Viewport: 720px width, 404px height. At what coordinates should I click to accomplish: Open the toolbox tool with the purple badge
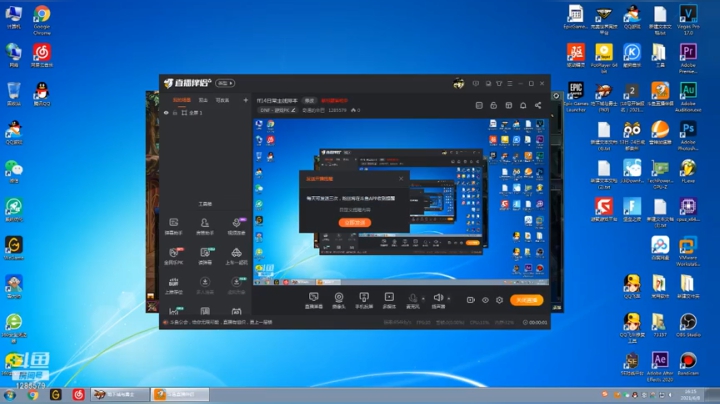[x=236, y=226]
